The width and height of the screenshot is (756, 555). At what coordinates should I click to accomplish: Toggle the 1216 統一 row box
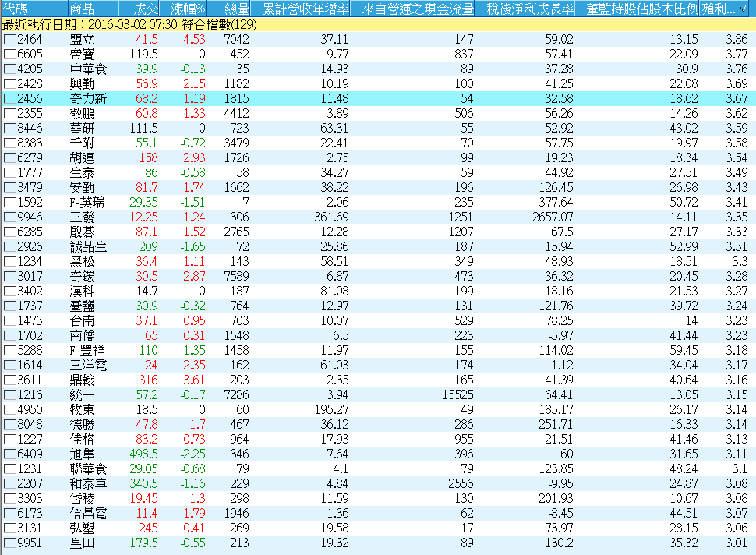pos(9,395)
